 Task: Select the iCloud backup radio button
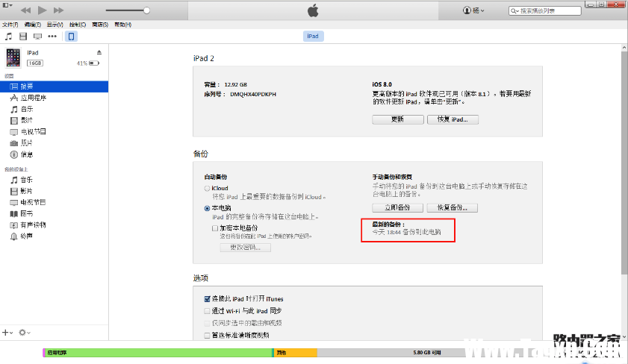[x=207, y=189]
